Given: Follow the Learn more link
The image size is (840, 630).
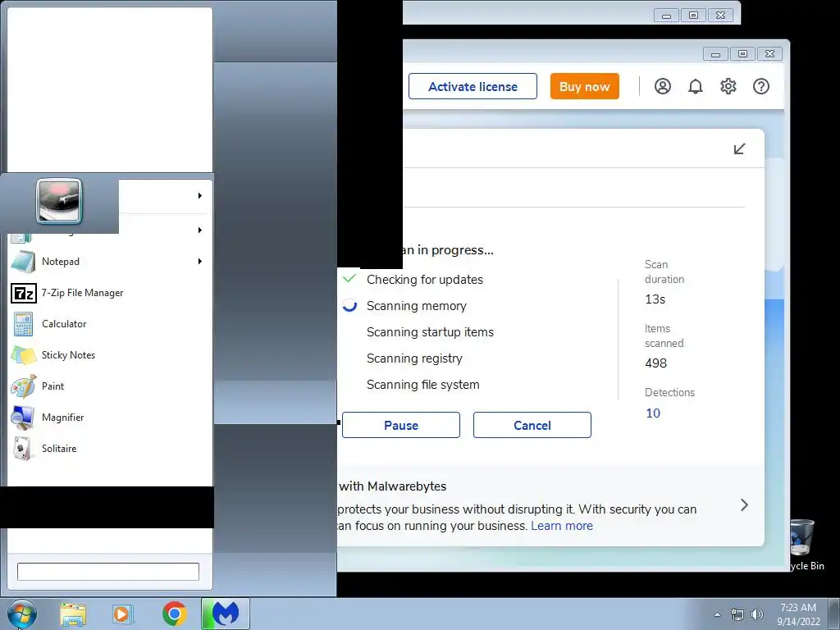Looking at the screenshot, I should pyautogui.click(x=561, y=526).
